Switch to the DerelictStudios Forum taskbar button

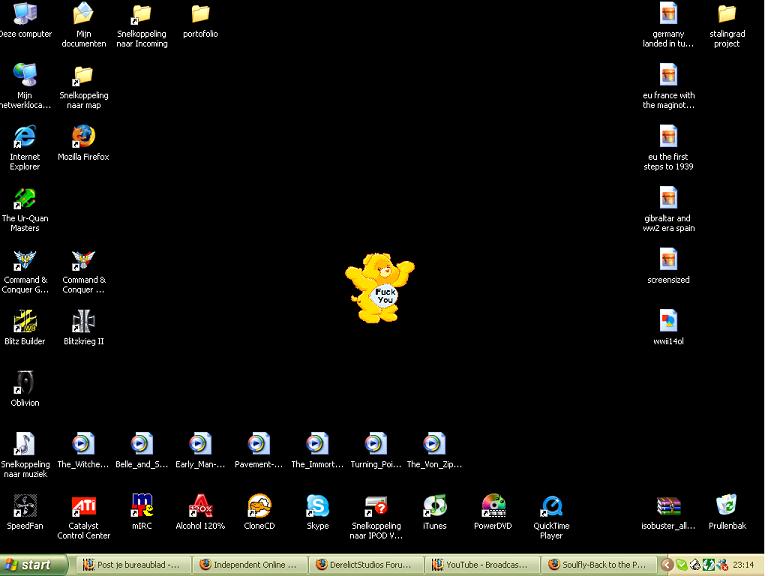[x=366, y=565]
